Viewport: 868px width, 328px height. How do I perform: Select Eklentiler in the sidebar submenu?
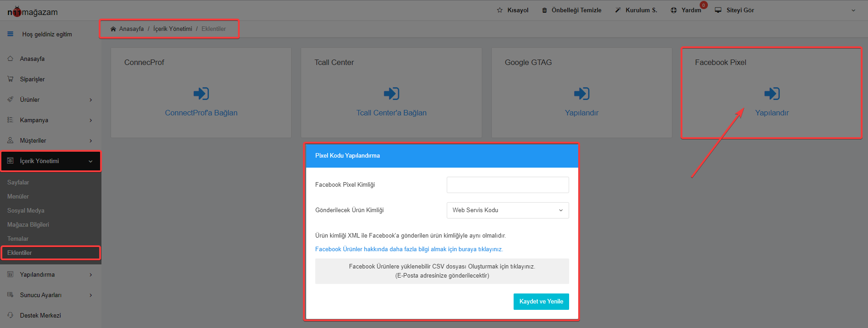[x=20, y=253]
